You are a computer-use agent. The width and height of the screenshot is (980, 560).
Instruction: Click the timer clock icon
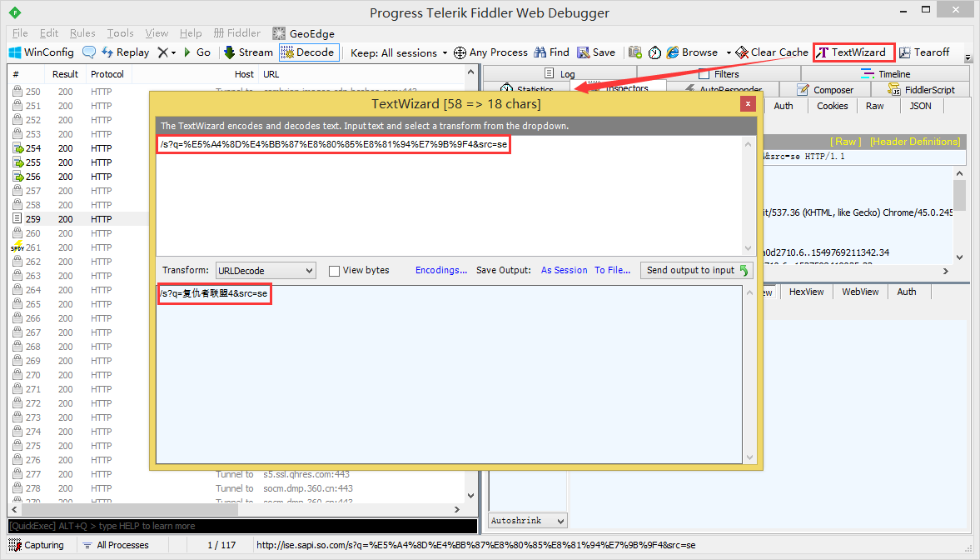coord(654,52)
